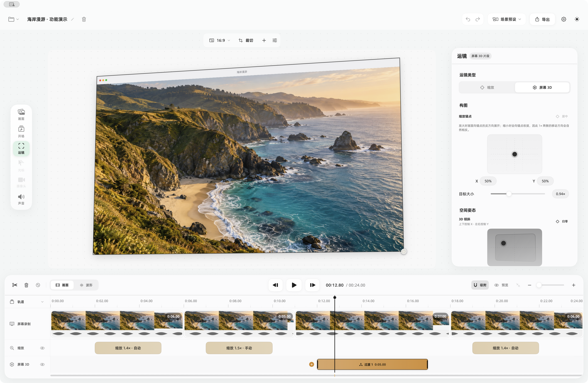Screen dimensions: 588x383
Task: Step back one frame
Action: pyautogui.click(x=275, y=285)
